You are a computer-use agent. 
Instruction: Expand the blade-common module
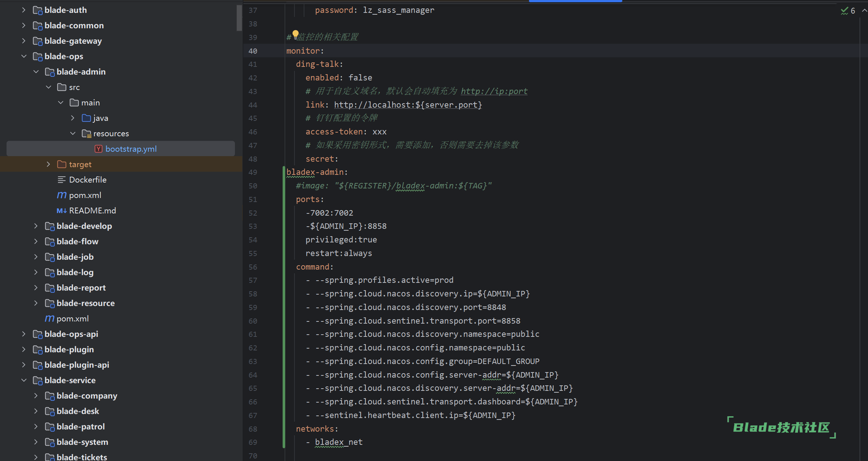pos(24,26)
